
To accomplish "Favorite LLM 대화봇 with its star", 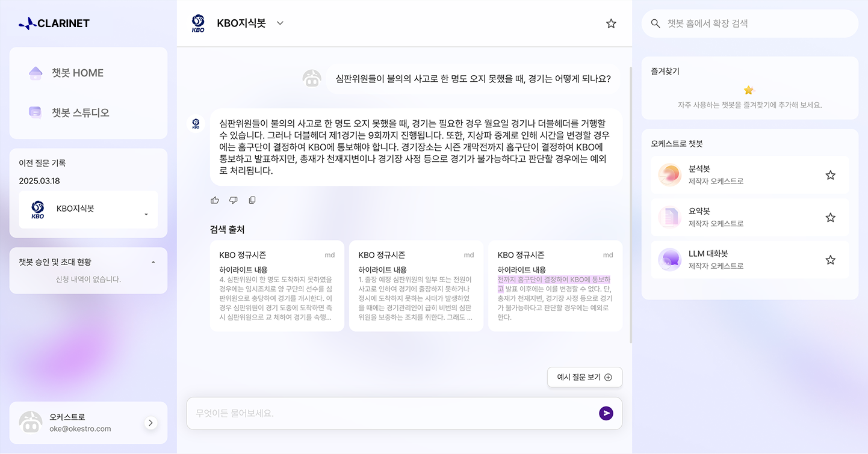I will click(830, 260).
